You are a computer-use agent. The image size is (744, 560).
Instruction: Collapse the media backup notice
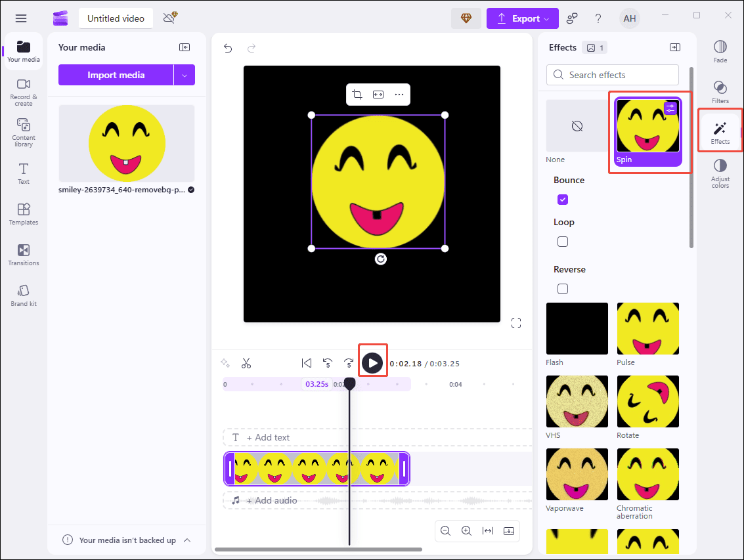(188, 540)
